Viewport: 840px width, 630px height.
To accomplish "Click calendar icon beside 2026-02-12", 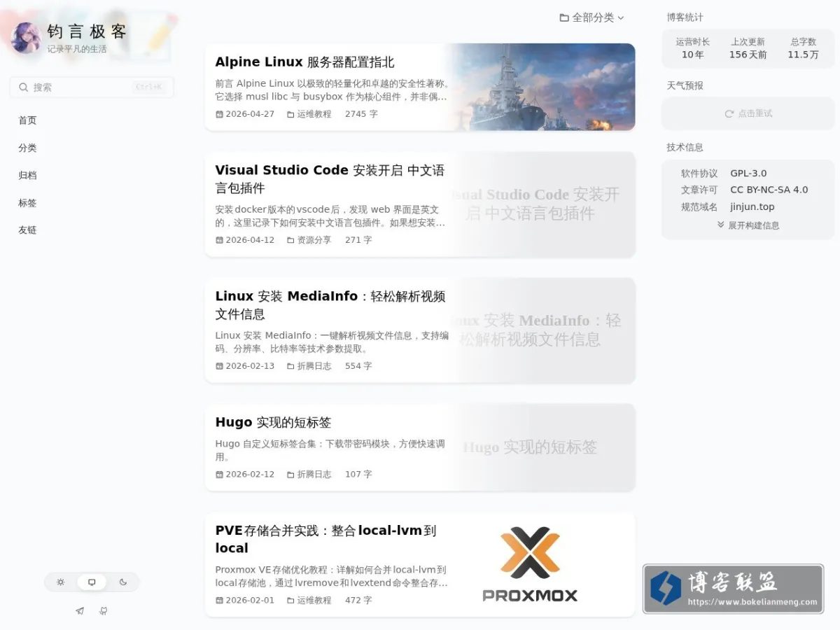I will pos(219,475).
